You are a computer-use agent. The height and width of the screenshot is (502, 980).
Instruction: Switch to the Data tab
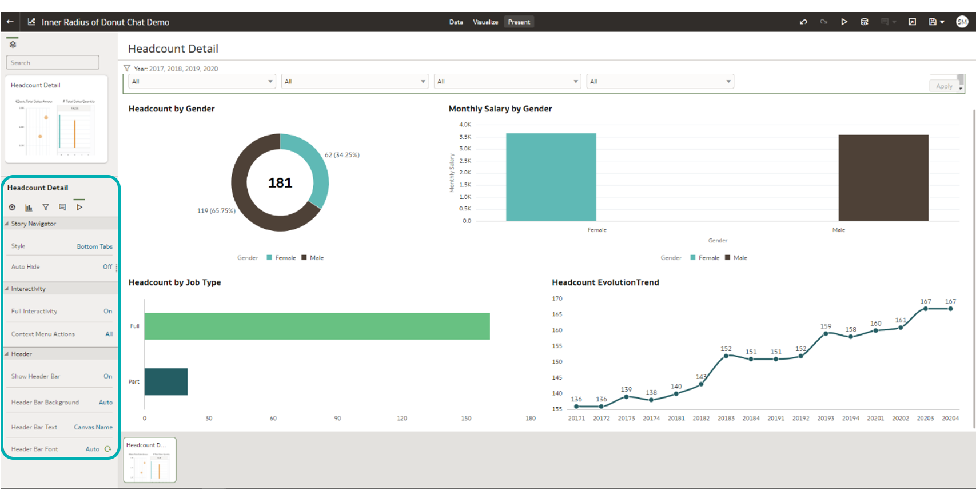point(456,22)
